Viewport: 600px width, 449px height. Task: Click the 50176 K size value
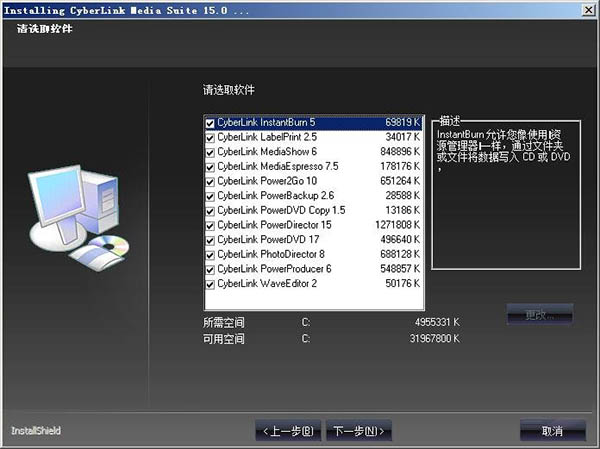(x=403, y=284)
